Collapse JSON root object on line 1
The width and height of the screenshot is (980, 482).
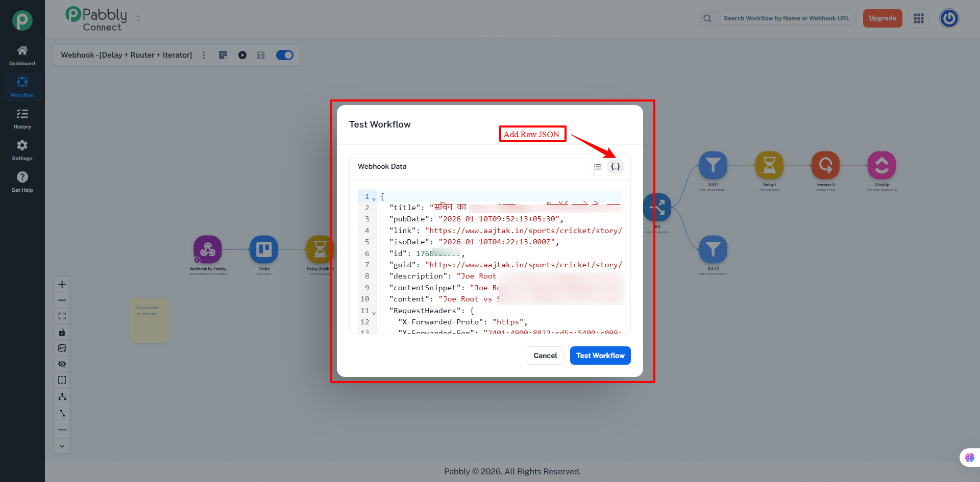tap(374, 199)
